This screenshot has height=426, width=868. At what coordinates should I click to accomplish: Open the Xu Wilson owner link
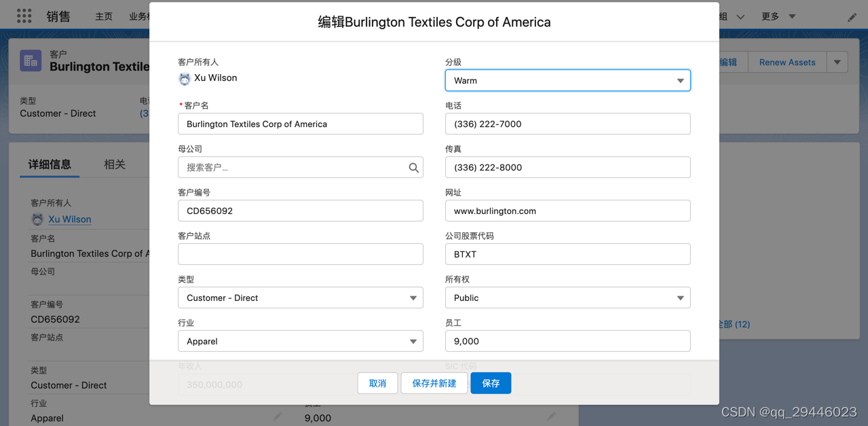[x=69, y=219]
